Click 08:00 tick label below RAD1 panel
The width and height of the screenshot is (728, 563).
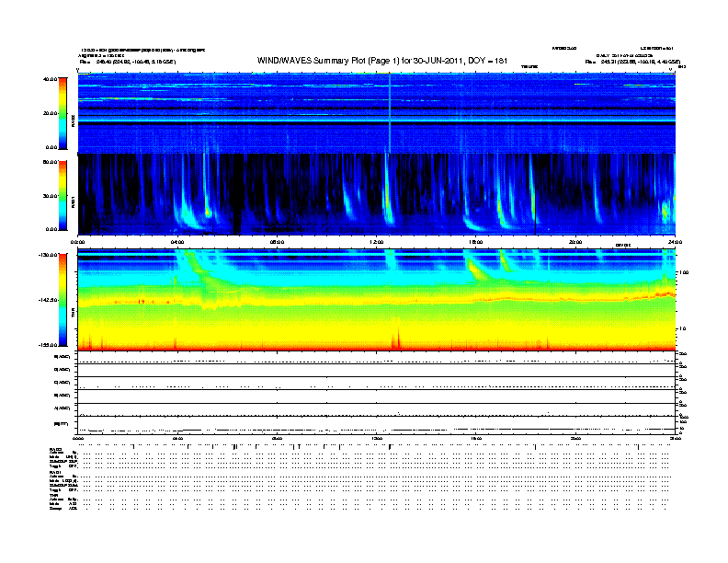[278, 242]
